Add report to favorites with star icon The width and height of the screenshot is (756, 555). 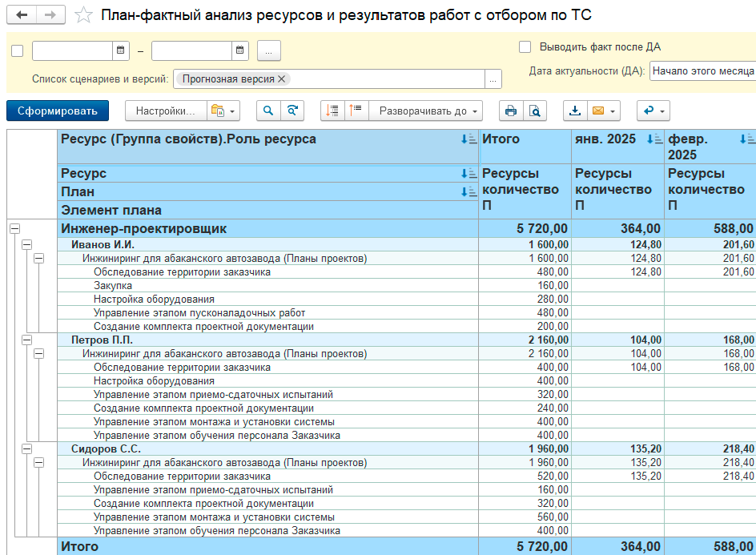coord(82,15)
